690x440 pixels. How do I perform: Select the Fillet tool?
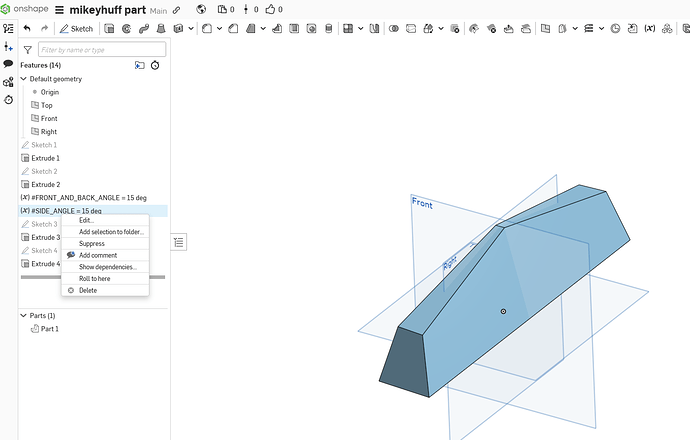point(207,29)
